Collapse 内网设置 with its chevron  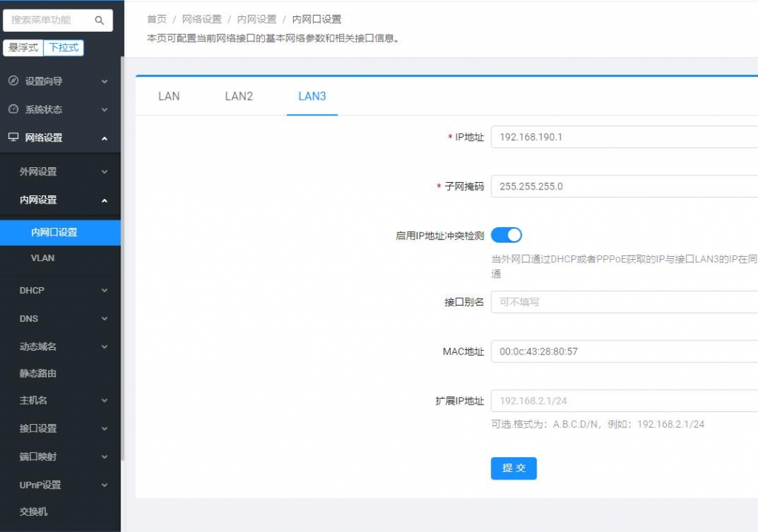(x=104, y=200)
